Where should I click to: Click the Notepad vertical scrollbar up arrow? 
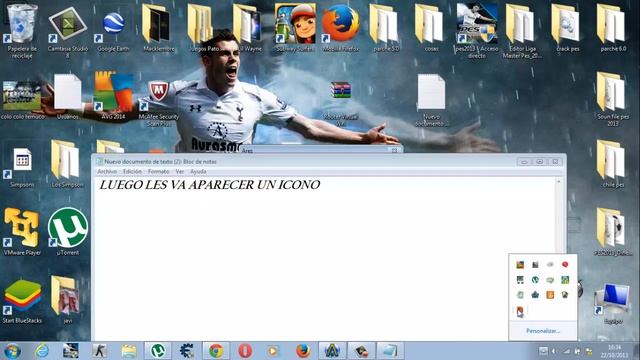click(558, 181)
